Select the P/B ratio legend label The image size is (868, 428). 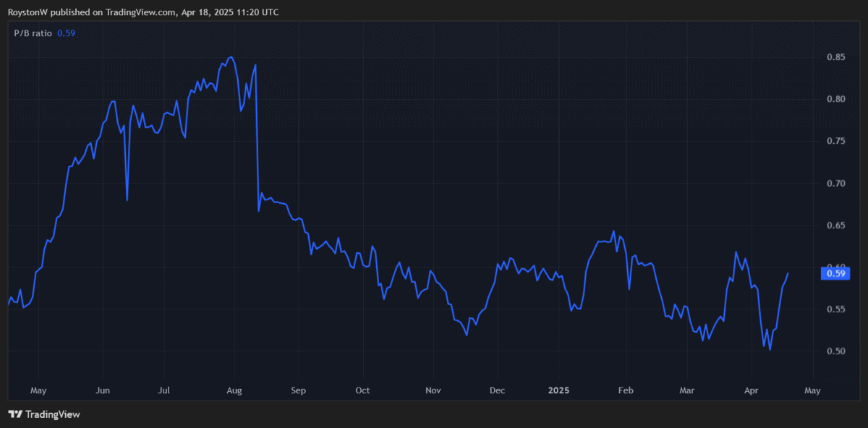[x=33, y=33]
